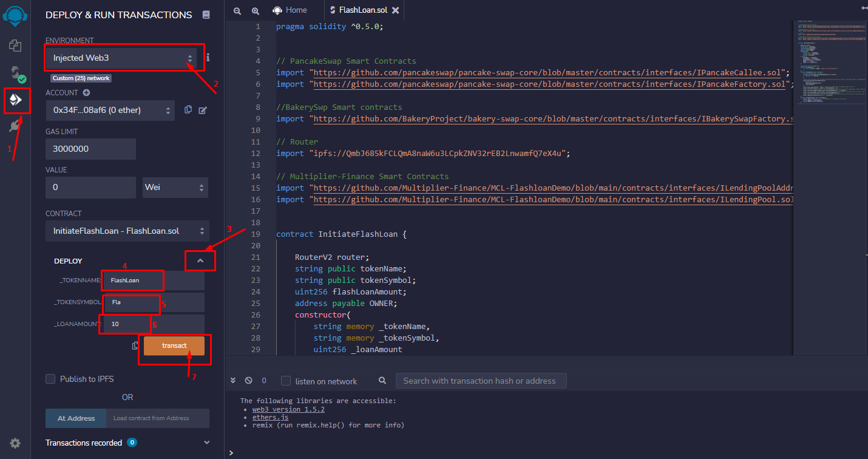Click the plus icon beside ACCOUNT
The width and height of the screenshot is (868, 459).
(86, 93)
